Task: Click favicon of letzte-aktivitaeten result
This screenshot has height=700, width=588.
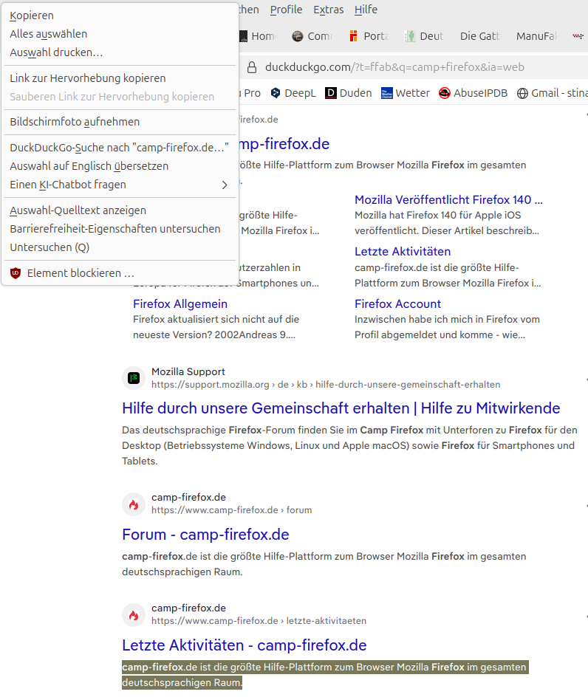Action: tap(134, 615)
